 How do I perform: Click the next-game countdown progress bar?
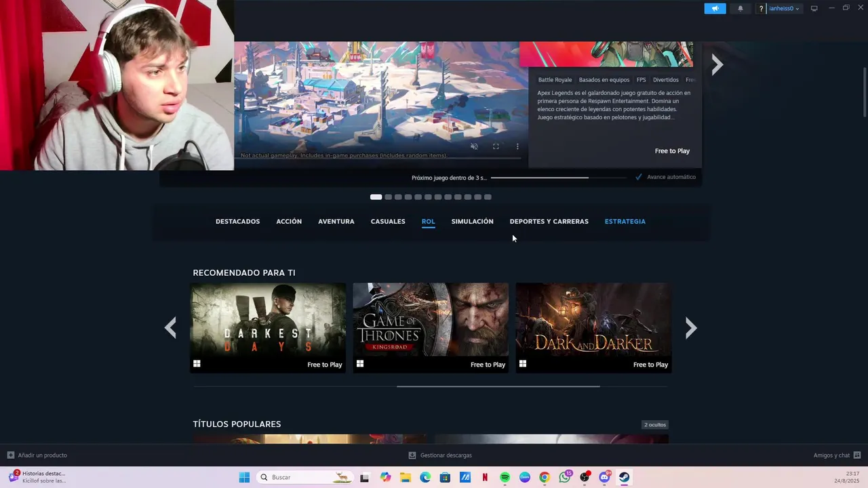pos(558,178)
